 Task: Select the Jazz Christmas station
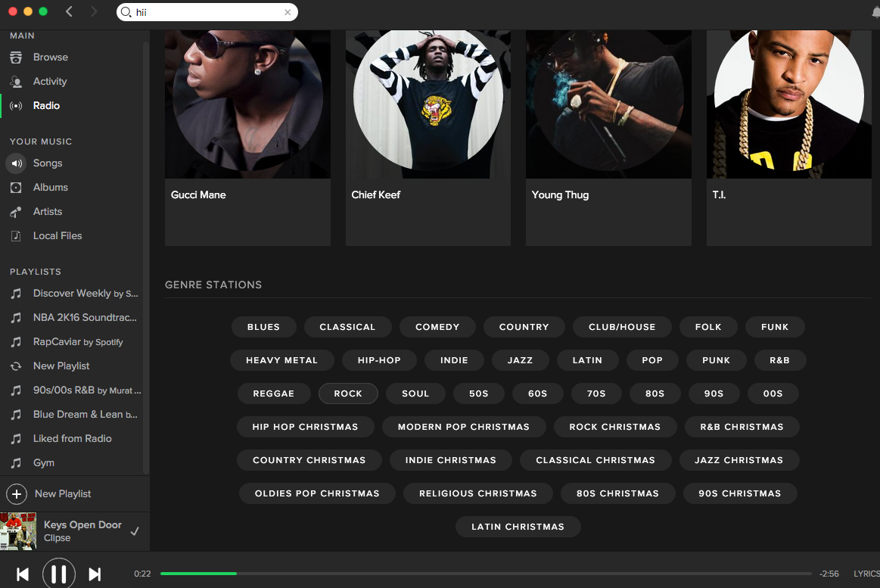pyautogui.click(x=739, y=460)
